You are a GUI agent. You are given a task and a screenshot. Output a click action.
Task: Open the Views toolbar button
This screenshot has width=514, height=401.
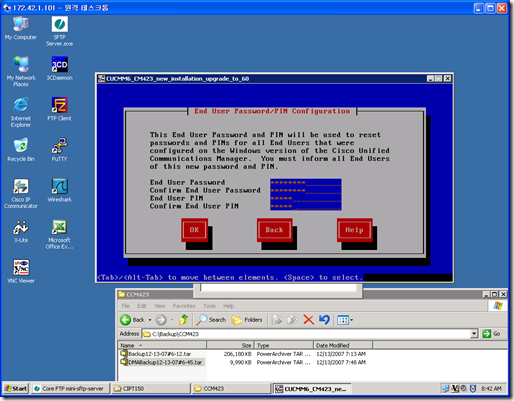pyautogui.click(x=343, y=320)
